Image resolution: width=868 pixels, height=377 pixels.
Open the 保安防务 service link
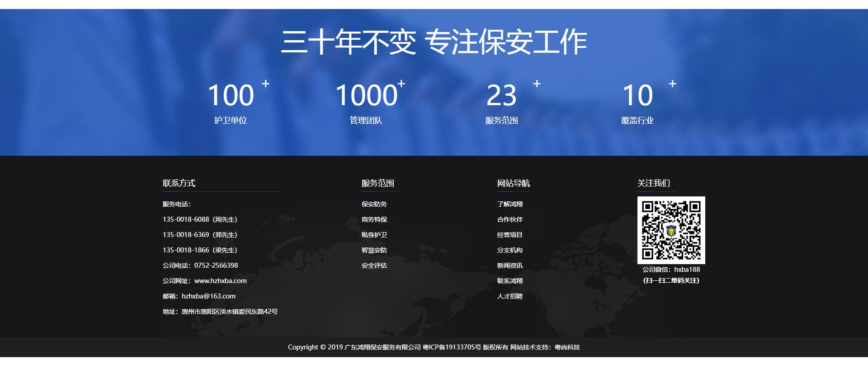click(x=374, y=204)
